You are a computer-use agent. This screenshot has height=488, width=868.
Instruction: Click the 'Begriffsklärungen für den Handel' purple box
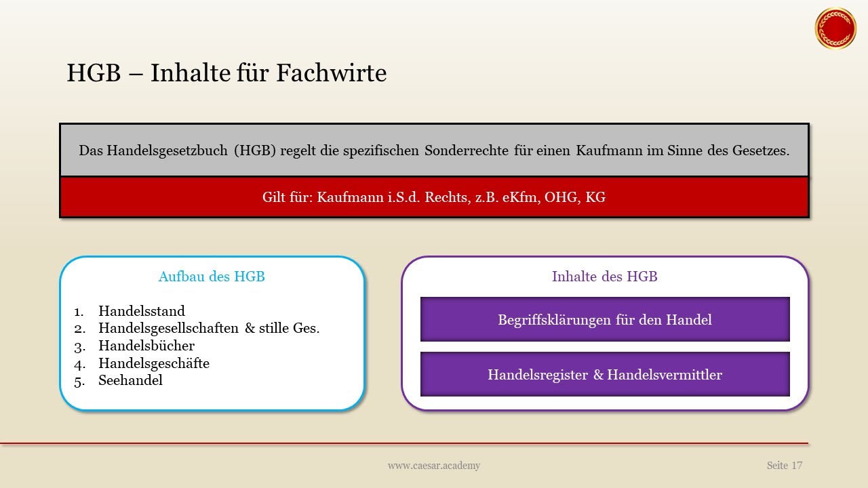pyautogui.click(x=605, y=319)
